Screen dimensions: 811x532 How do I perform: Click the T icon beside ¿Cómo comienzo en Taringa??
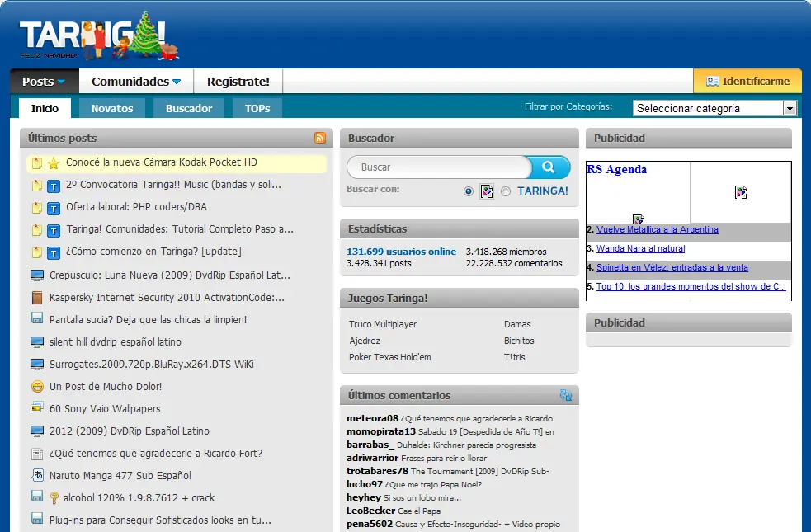click(x=54, y=253)
